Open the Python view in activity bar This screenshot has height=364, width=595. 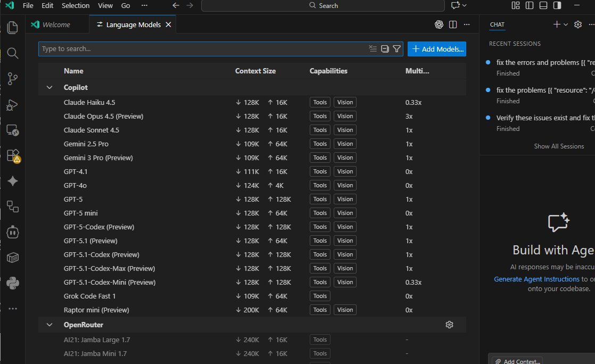click(x=13, y=283)
